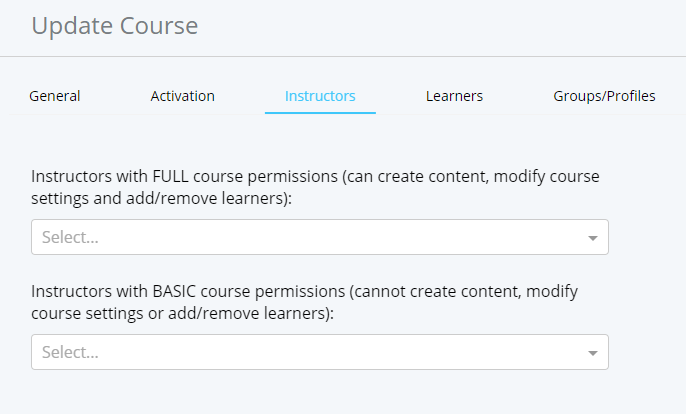Expand the BASIC permissions instructors arrow
This screenshot has height=414, width=686.
tap(592, 353)
